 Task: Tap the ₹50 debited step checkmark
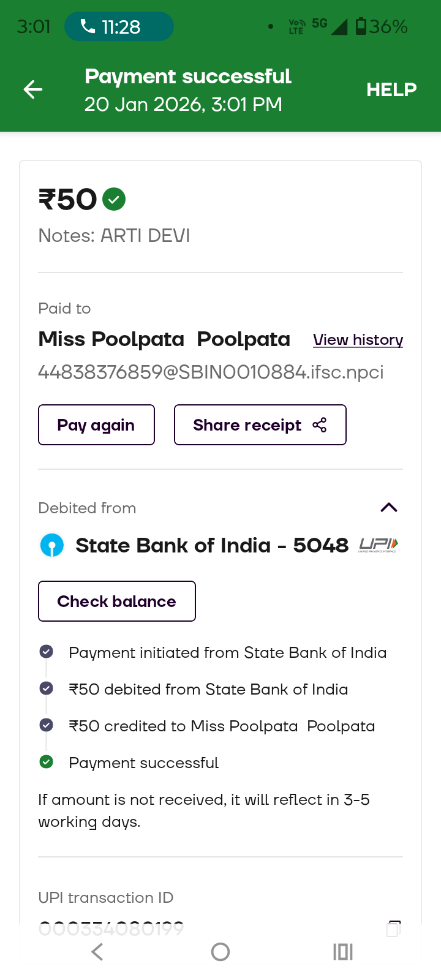(x=46, y=688)
